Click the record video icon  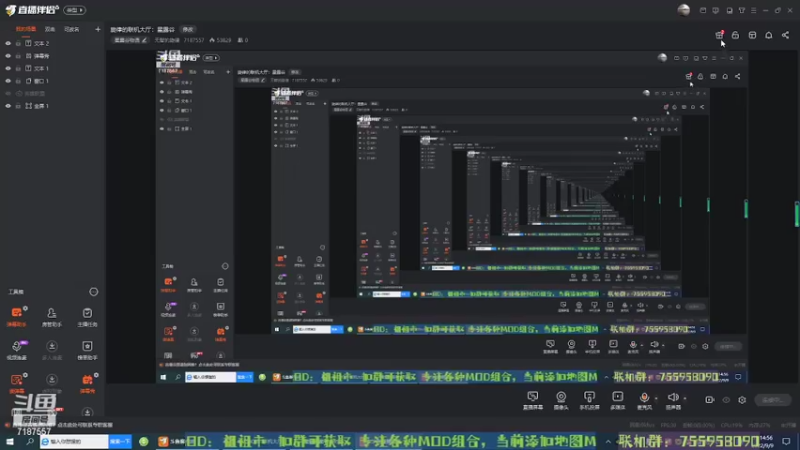coord(710,400)
